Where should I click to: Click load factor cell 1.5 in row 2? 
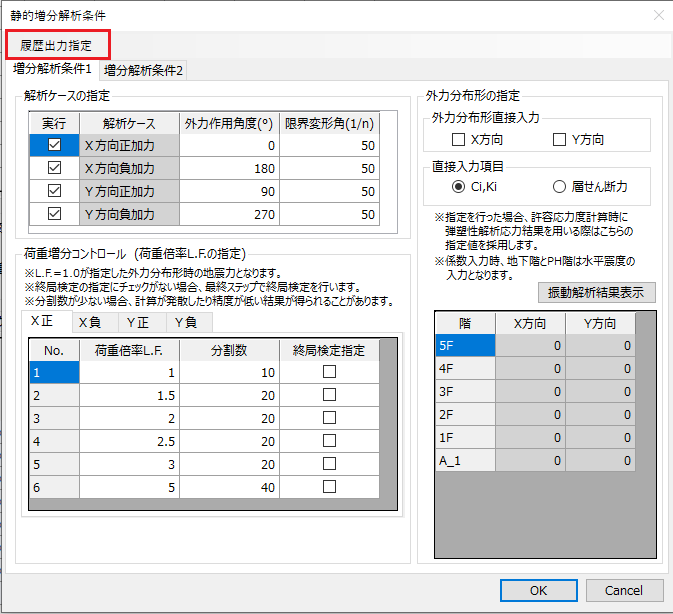click(x=129, y=395)
